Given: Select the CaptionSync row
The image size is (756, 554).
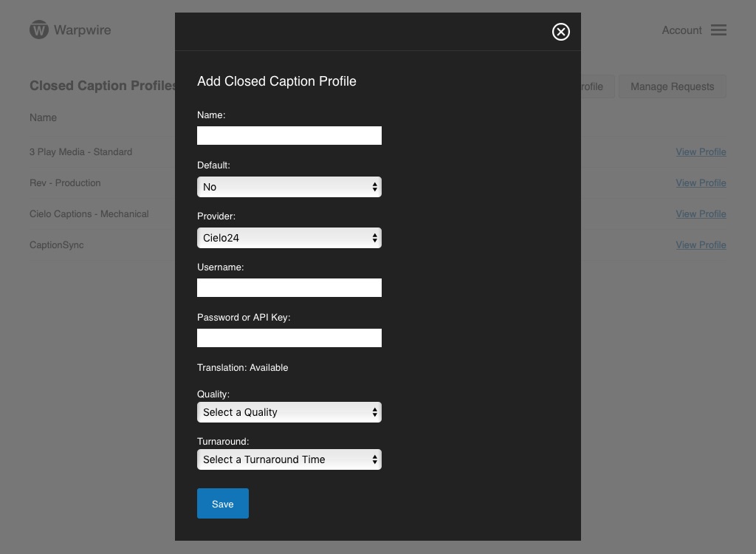Looking at the screenshot, I should pos(377,244).
